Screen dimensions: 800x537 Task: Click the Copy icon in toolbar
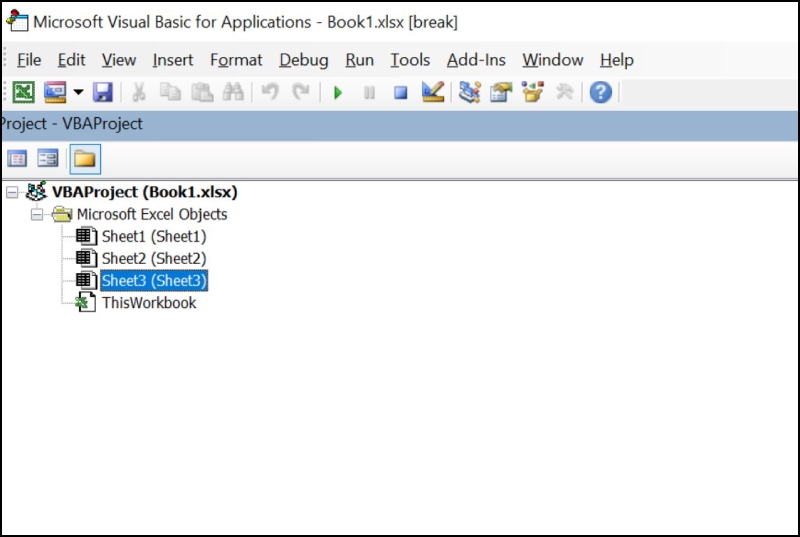170,92
